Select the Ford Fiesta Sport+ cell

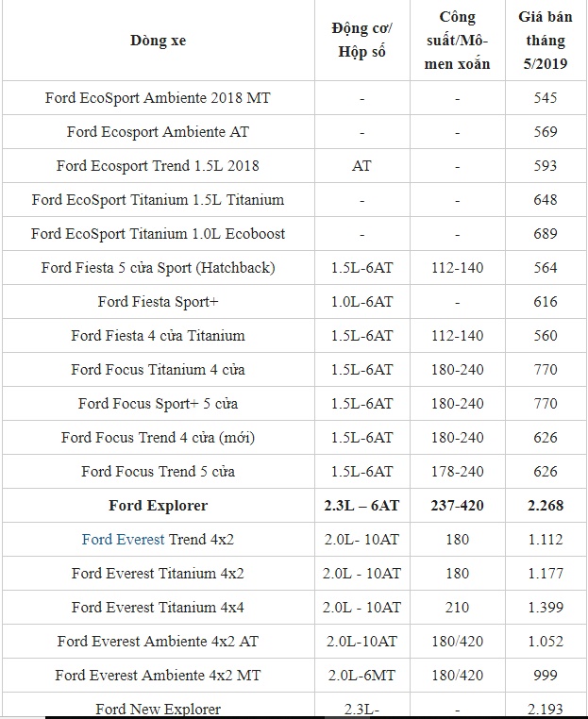click(158, 302)
